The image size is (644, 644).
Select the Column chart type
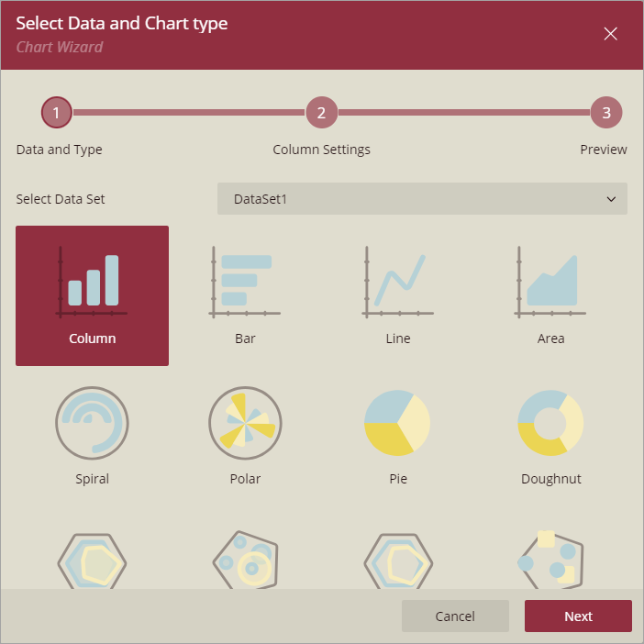92,295
